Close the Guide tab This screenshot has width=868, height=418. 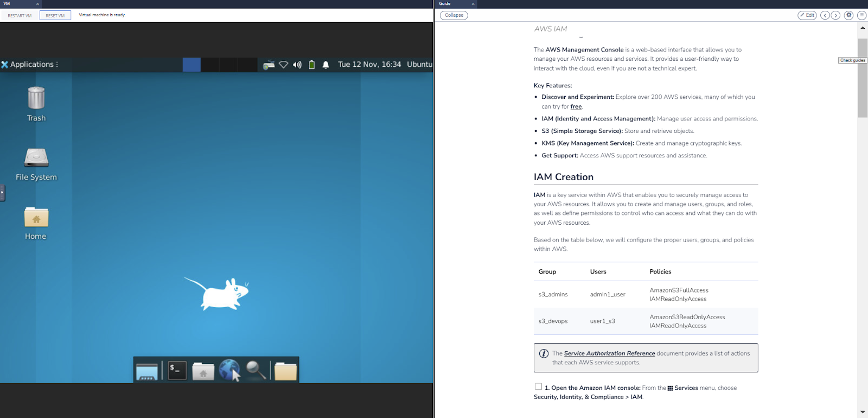[x=473, y=4]
